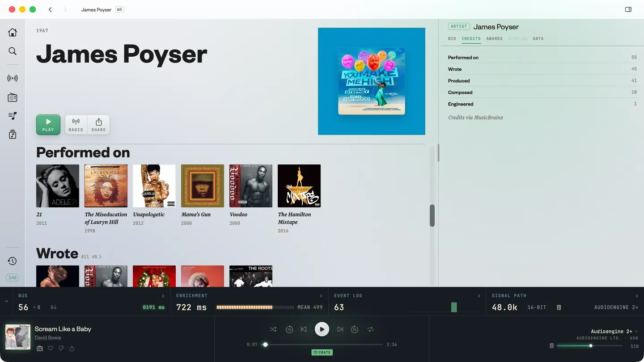The image size is (644, 362).
Task: Share the current track from player
Action: tap(72, 349)
